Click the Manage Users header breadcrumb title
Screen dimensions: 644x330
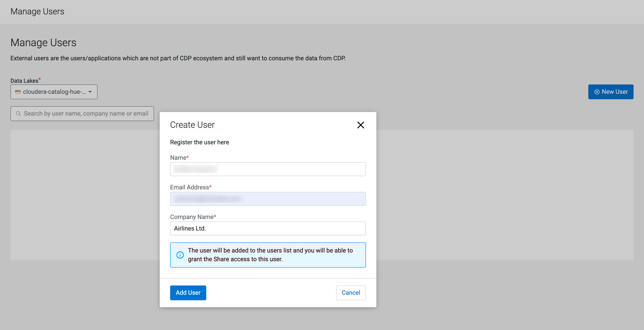coord(37,12)
